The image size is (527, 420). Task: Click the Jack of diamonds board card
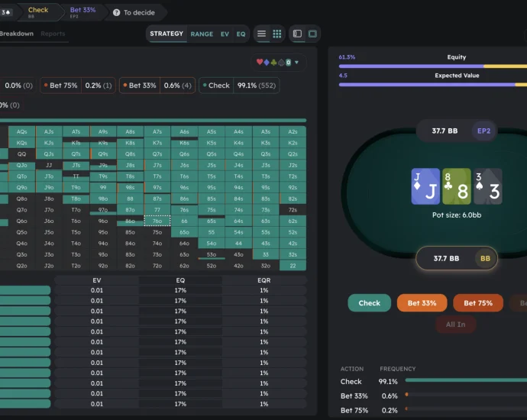click(x=425, y=186)
